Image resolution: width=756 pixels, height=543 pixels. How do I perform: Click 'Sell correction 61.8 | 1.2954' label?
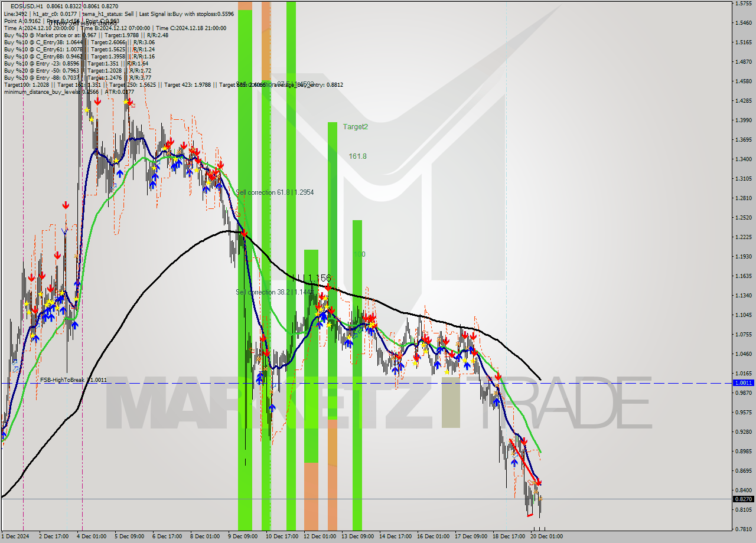coord(275,192)
